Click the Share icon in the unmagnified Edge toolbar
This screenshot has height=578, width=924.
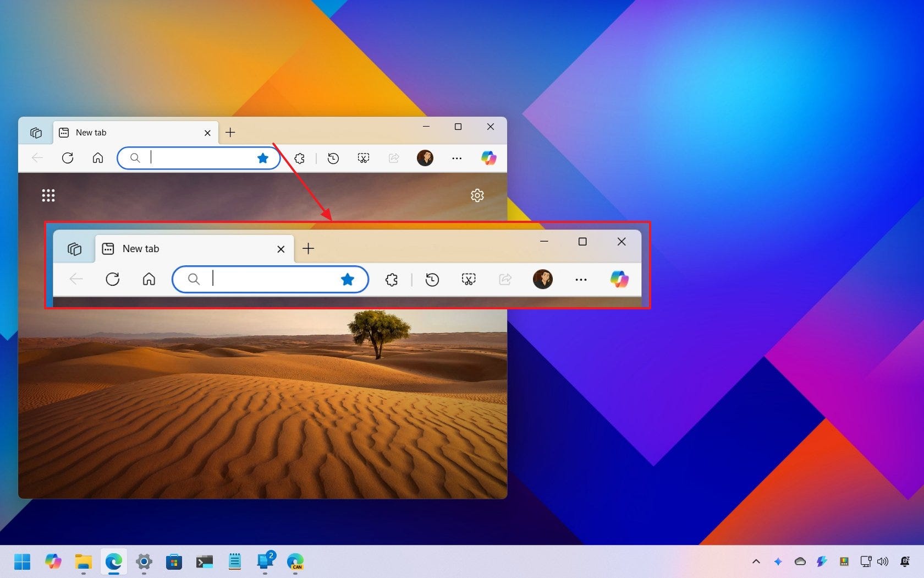pyautogui.click(x=394, y=159)
